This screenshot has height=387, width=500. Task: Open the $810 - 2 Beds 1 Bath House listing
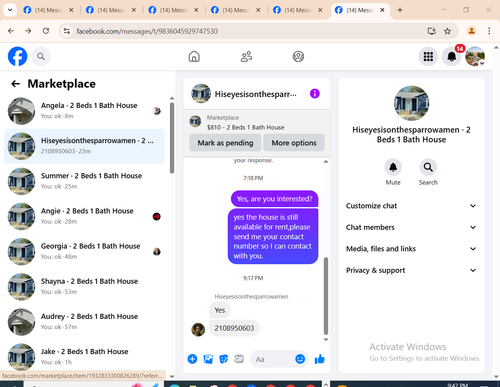point(245,127)
